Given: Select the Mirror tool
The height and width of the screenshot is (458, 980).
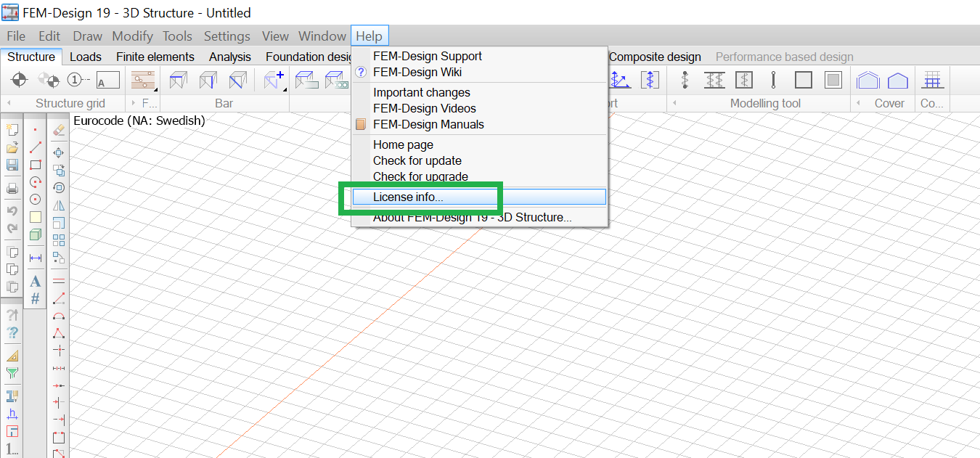Looking at the screenshot, I should tap(59, 205).
